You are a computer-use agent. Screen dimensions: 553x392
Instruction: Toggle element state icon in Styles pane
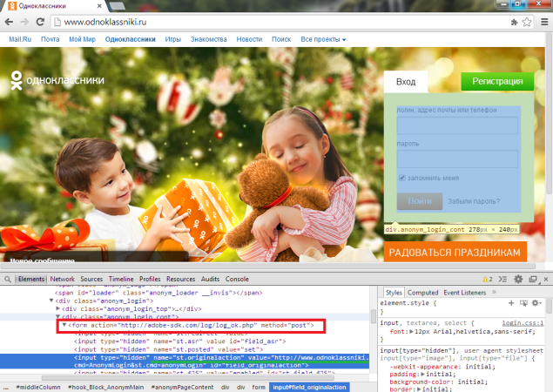coord(523,303)
